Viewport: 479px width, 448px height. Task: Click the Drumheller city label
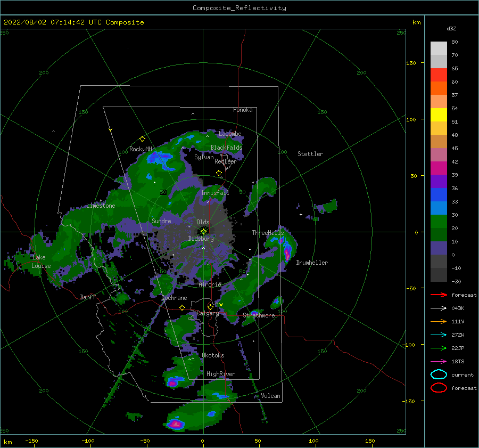click(312, 263)
